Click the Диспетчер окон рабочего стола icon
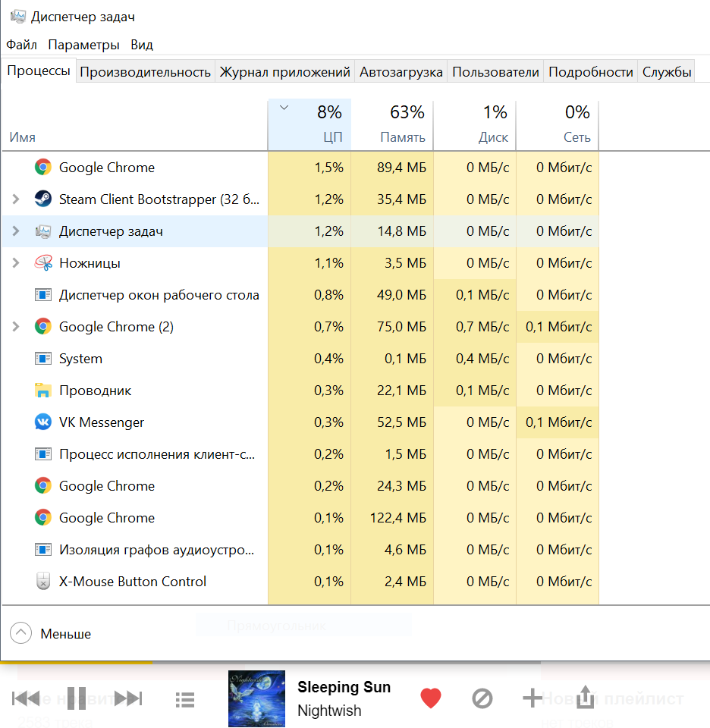710x728 pixels. click(42, 295)
